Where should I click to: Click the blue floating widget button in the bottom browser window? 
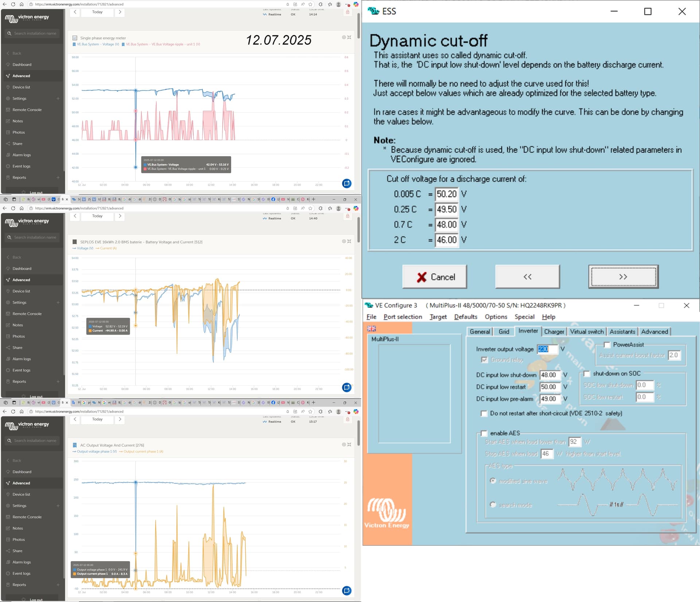[347, 590]
